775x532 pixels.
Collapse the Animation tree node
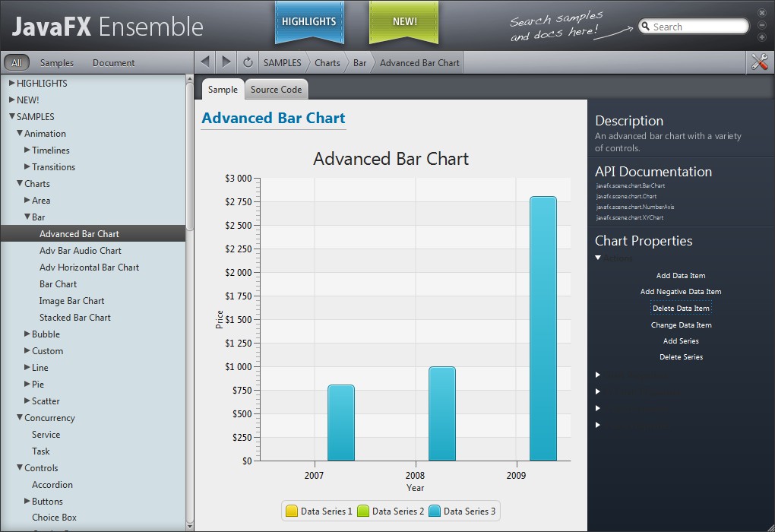(20, 133)
